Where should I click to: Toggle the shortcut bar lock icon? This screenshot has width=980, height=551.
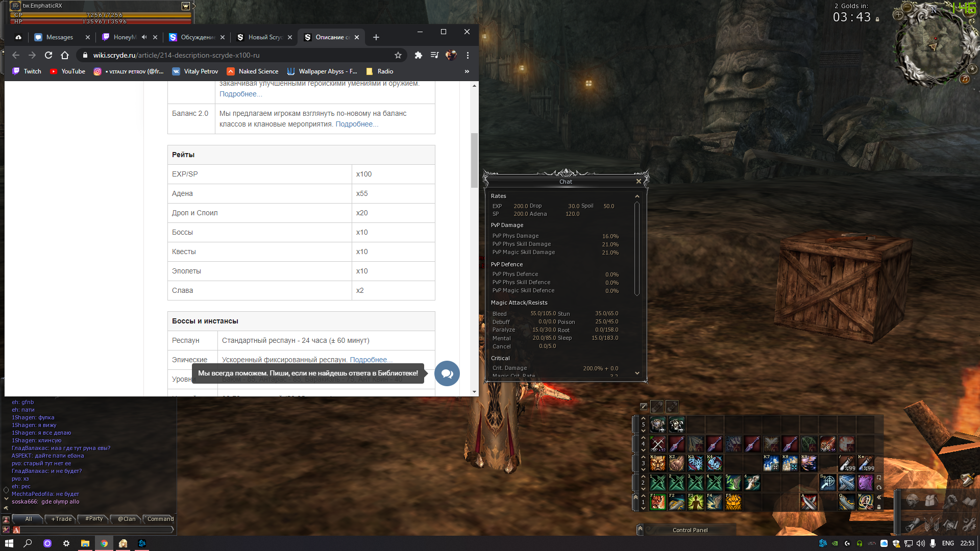click(879, 507)
